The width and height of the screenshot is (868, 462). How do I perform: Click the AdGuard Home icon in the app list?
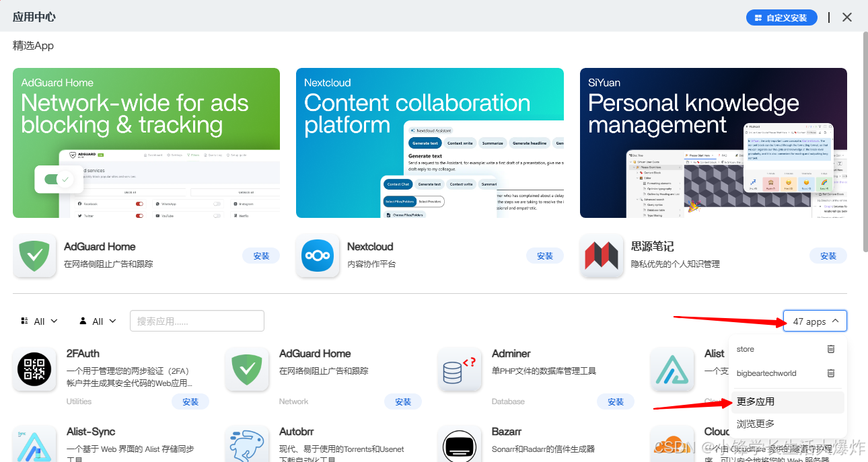point(247,369)
